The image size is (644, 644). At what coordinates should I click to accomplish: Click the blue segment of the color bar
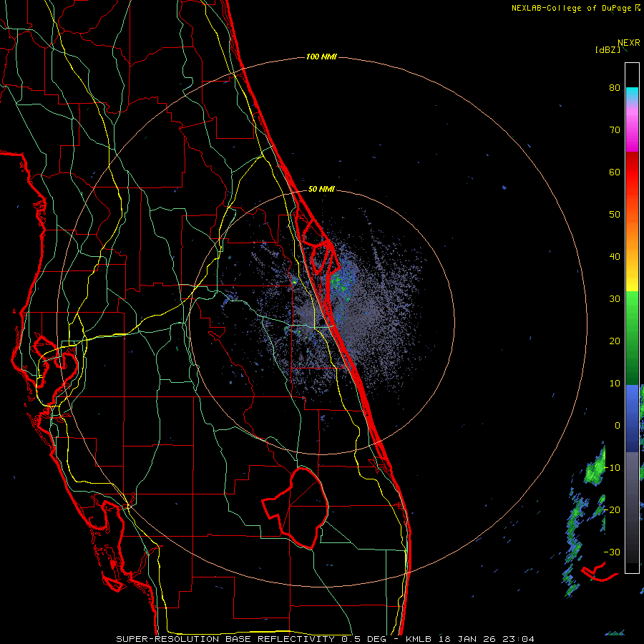pos(632,418)
